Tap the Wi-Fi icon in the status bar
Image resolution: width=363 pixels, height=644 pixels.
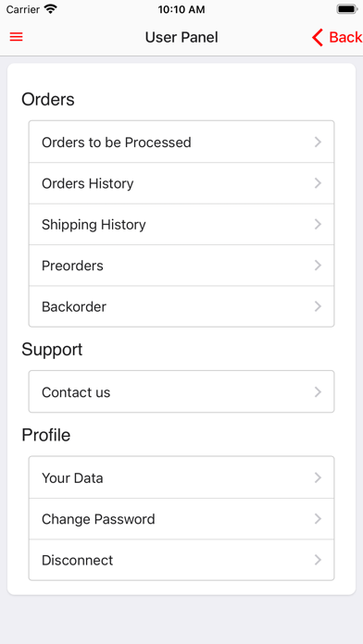pyautogui.click(x=51, y=9)
